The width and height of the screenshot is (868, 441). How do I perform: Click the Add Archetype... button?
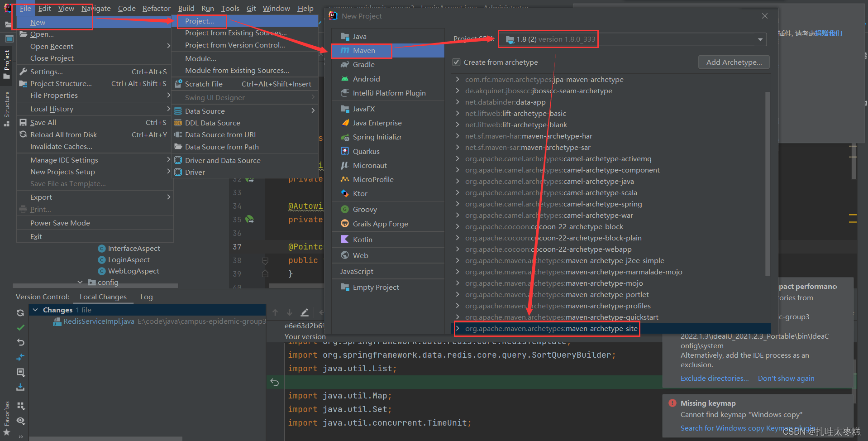click(x=734, y=62)
